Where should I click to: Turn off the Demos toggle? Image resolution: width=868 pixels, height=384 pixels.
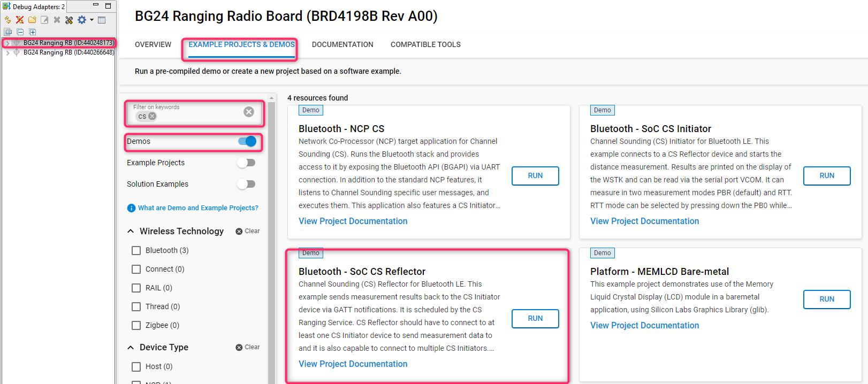coord(247,141)
